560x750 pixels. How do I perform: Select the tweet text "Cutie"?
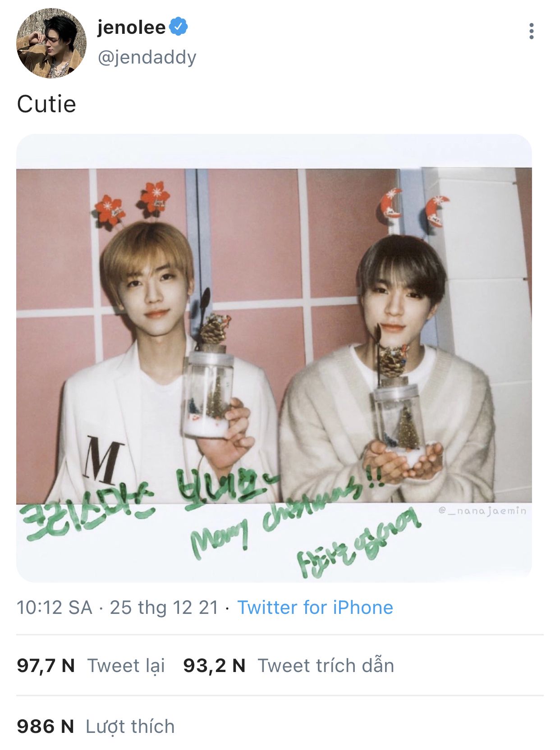tap(46, 104)
